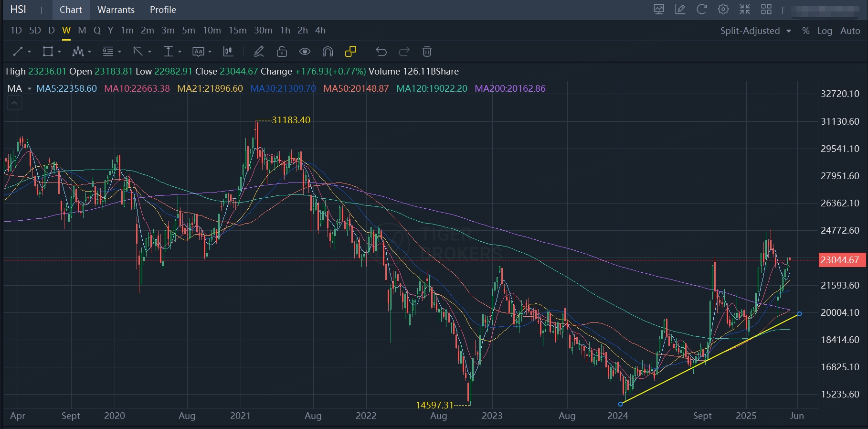Toggle the lock drawings icon
The width and height of the screenshot is (868, 429).
pos(282,52)
